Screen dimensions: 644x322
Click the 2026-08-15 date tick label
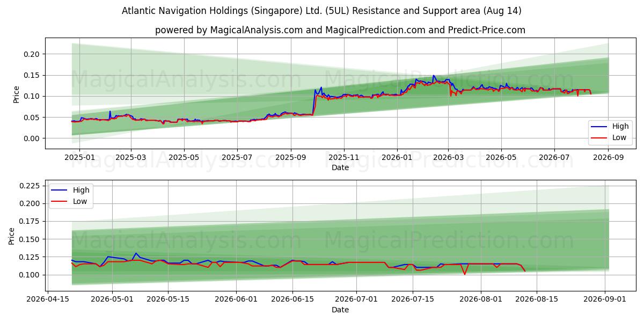tap(537, 299)
